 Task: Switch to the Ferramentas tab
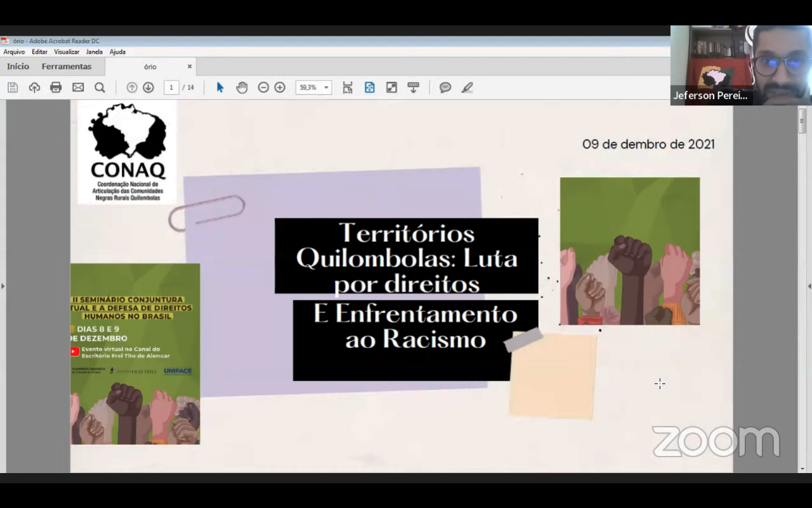pyautogui.click(x=67, y=67)
